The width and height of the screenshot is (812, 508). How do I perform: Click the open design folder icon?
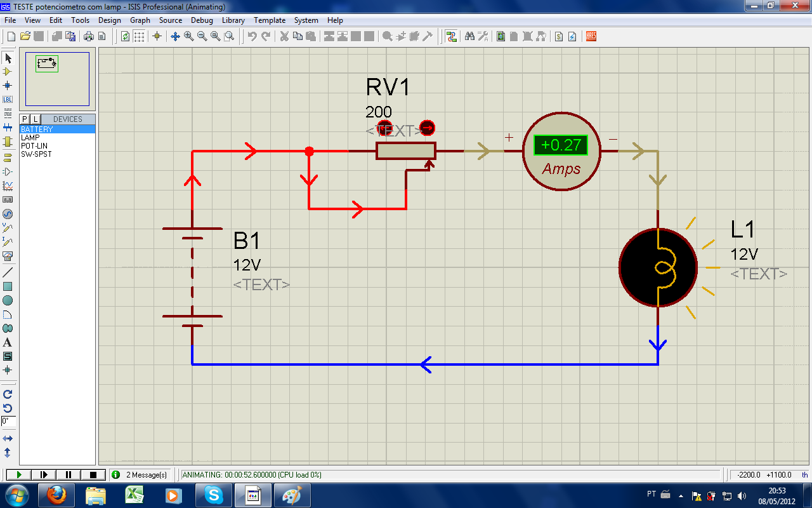click(25, 37)
